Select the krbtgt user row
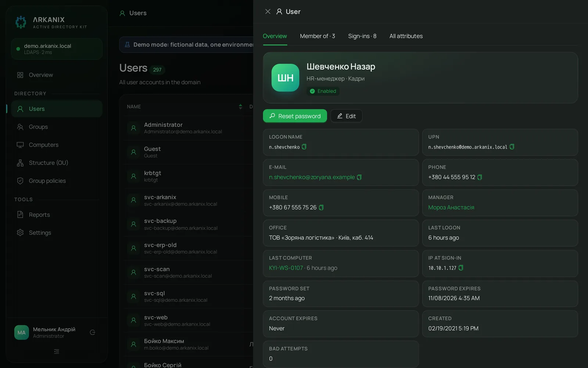The width and height of the screenshot is (588, 368). [x=188, y=176]
